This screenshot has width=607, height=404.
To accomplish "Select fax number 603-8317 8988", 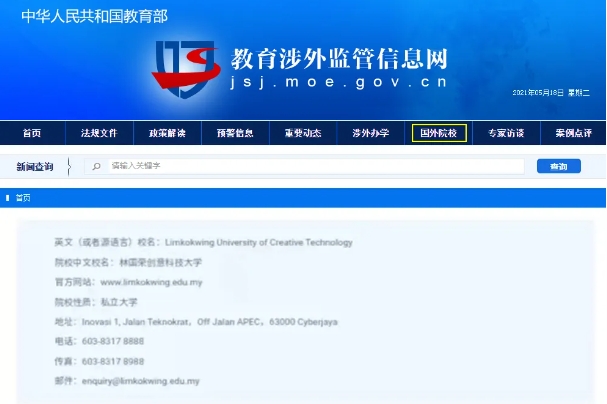I will pyautogui.click(x=113, y=361).
